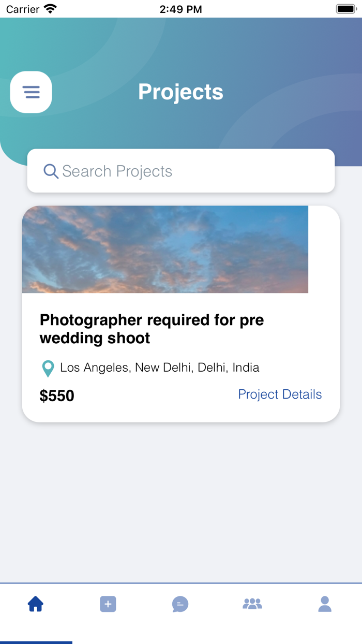This screenshot has height=644, width=362.
Task: Open the hamburger side menu
Action: [31, 92]
